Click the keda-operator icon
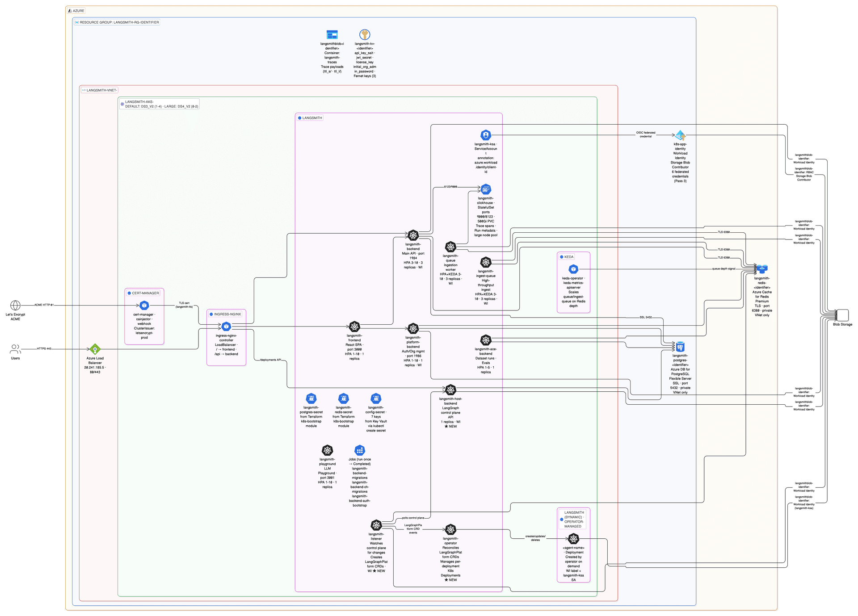 coord(573,269)
